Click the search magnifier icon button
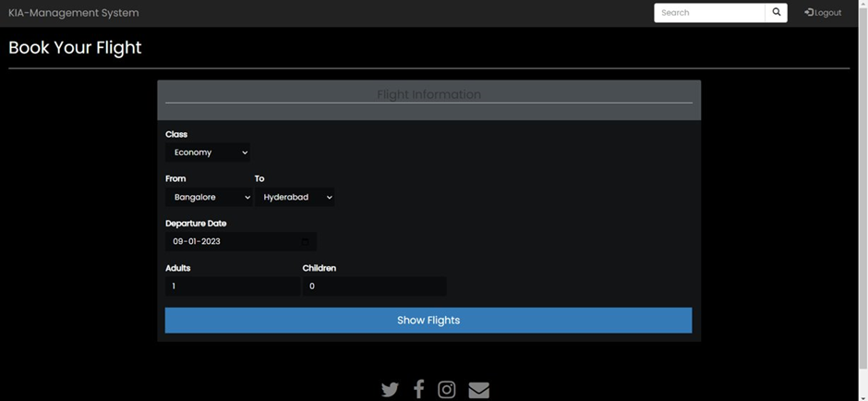 tap(776, 13)
